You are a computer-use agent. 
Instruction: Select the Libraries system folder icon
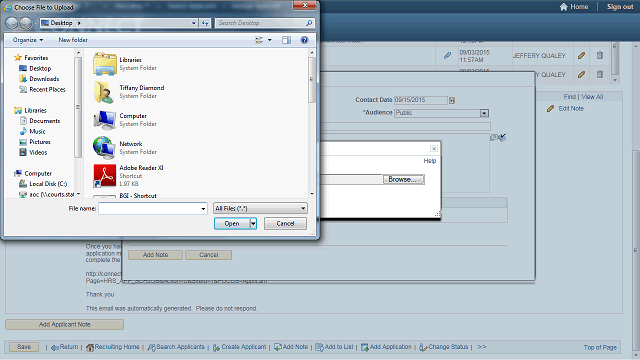[x=105, y=64]
